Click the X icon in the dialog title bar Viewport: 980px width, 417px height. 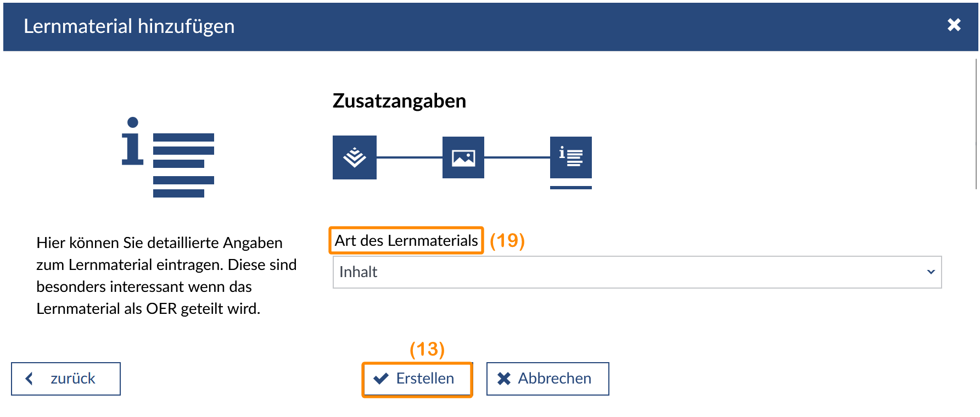click(x=955, y=25)
